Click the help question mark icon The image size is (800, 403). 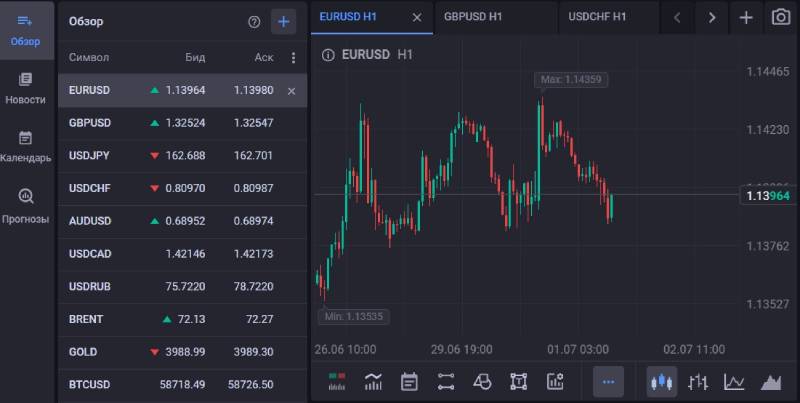pos(254,22)
